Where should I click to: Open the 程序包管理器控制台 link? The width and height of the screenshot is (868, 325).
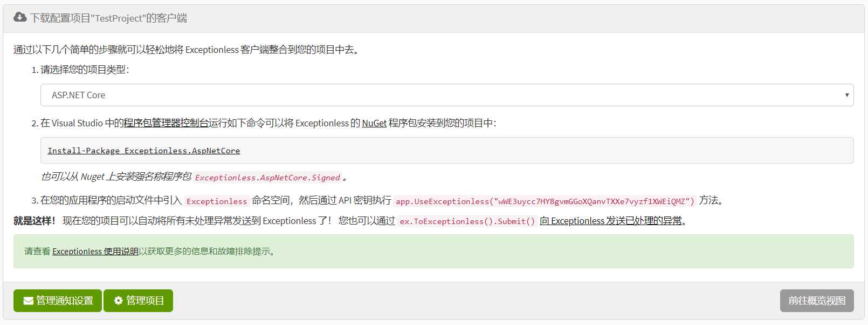tap(166, 123)
